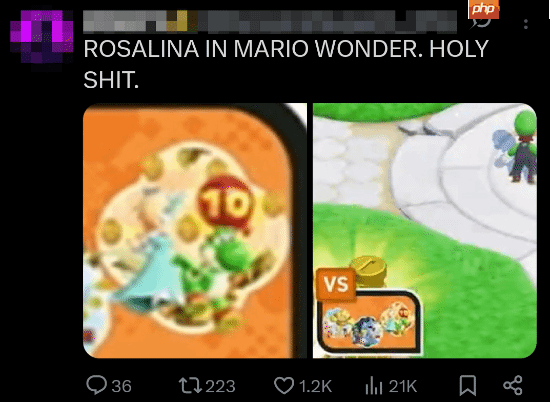550x402 pixels.
Task: Open the left image with Rosalina and Yoshi
Action: click(x=195, y=230)
